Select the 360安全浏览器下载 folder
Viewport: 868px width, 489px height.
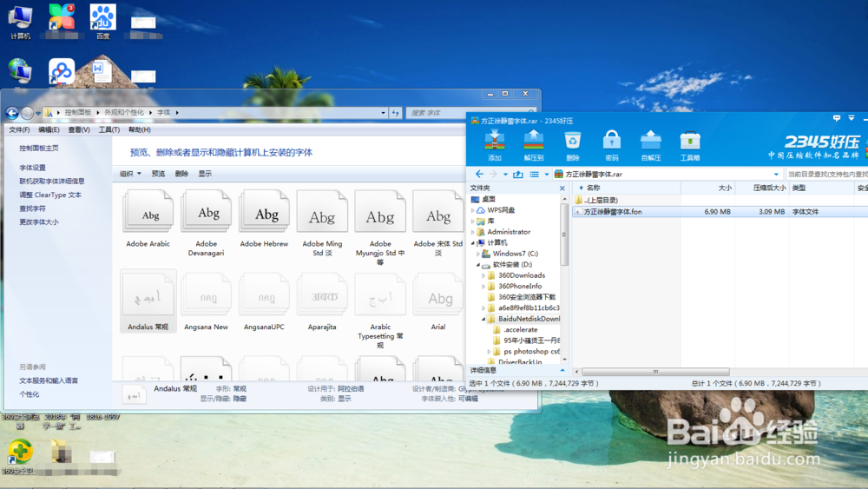pos(527,297)
